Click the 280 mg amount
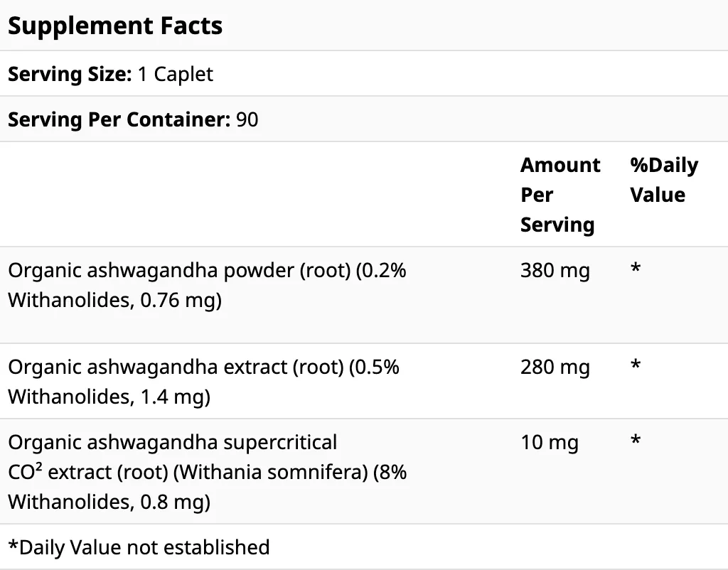 [x=555, y=367]
